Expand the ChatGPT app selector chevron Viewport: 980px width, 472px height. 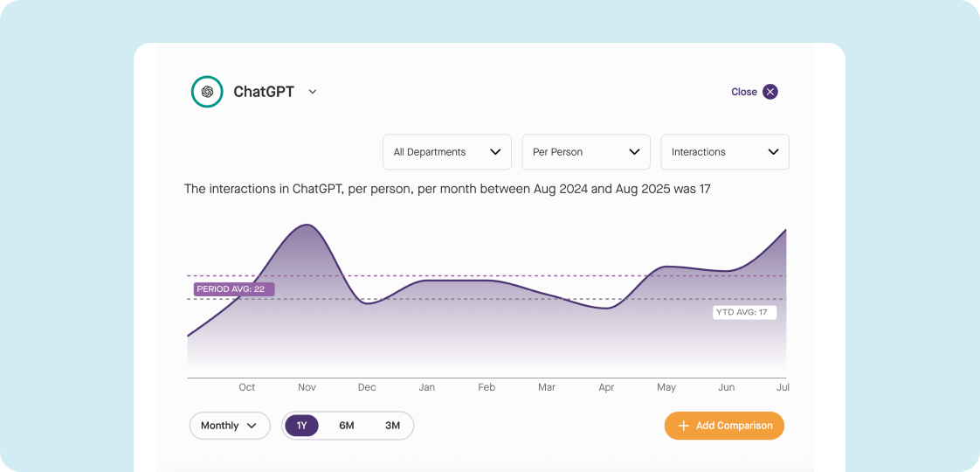313,92
